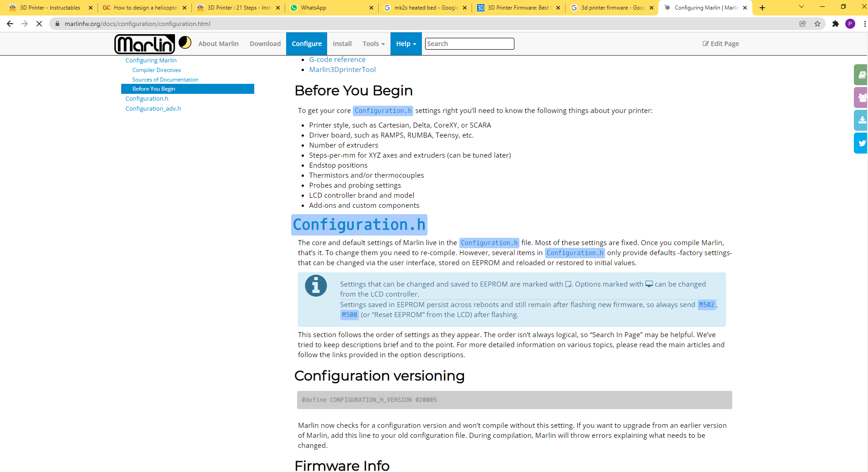The image size is (868, 472).
Task: Open the Chrome profile avatar
Action: 850,24
